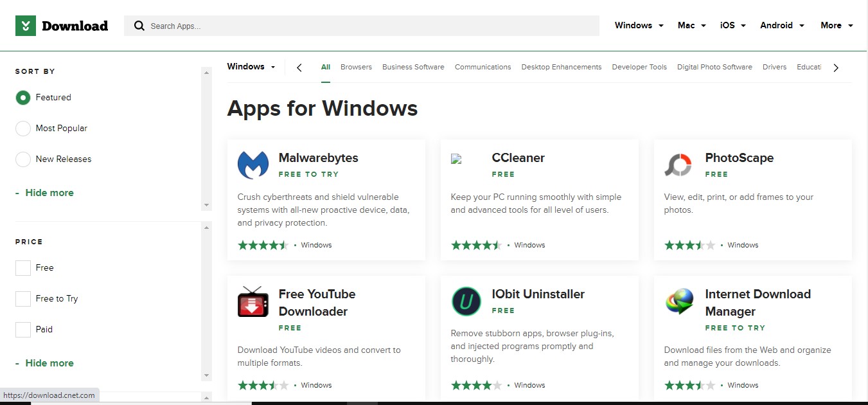Collapse Price with Hide more
Image resolution: width=868 pixels, height=405 pixels.
tap(44, 363)
